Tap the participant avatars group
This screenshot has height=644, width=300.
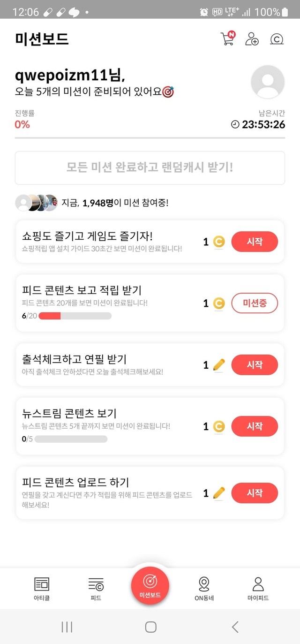(x=37, y=203)
